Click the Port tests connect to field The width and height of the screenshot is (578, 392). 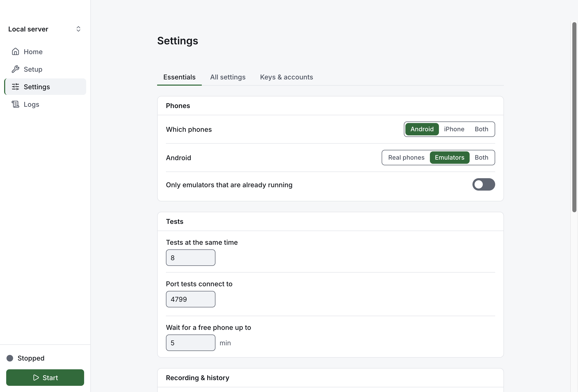pyautogui.click(x=190, y=299)
